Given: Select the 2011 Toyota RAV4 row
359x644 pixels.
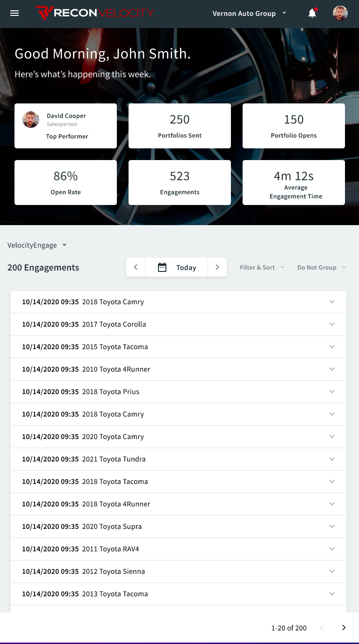Looking at the screenshot, I should coord(179,549).
